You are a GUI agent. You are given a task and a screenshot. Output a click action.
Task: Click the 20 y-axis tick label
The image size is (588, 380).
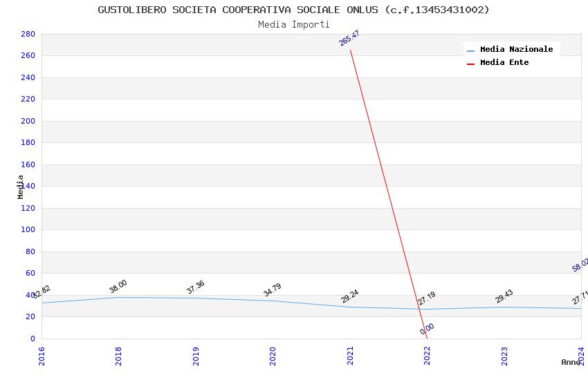[x=30, y=316]
